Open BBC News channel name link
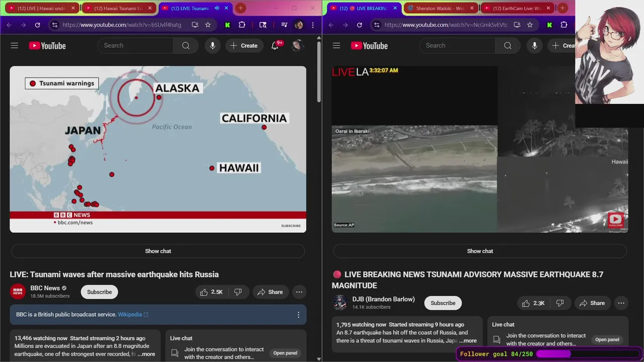 click(x=45, y=288)
